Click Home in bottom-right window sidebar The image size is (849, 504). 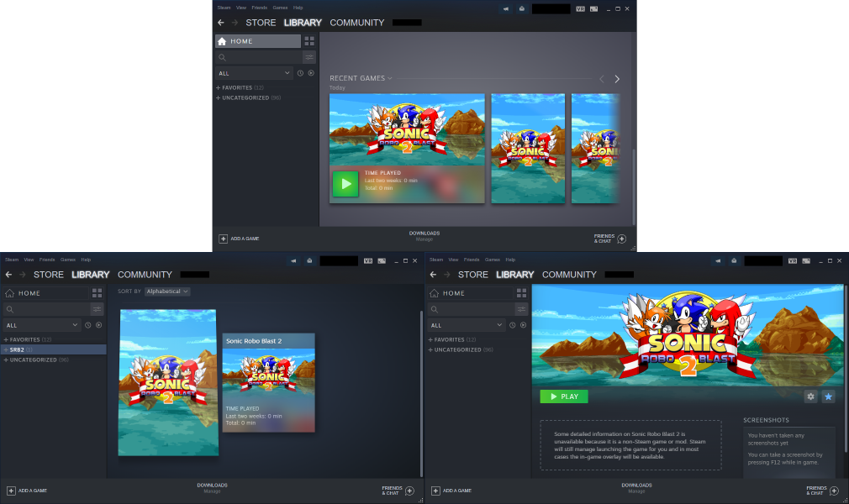coord(470,293)
